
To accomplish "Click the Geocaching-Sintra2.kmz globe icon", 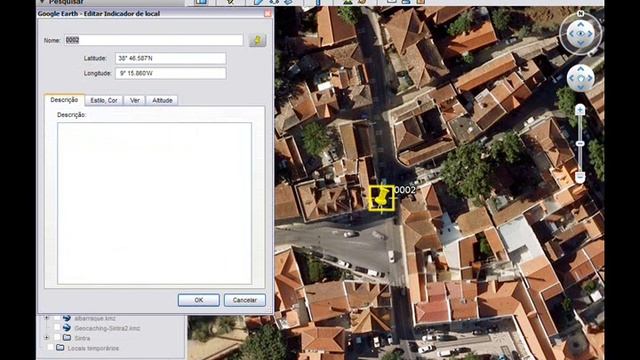I will point(67,328).
